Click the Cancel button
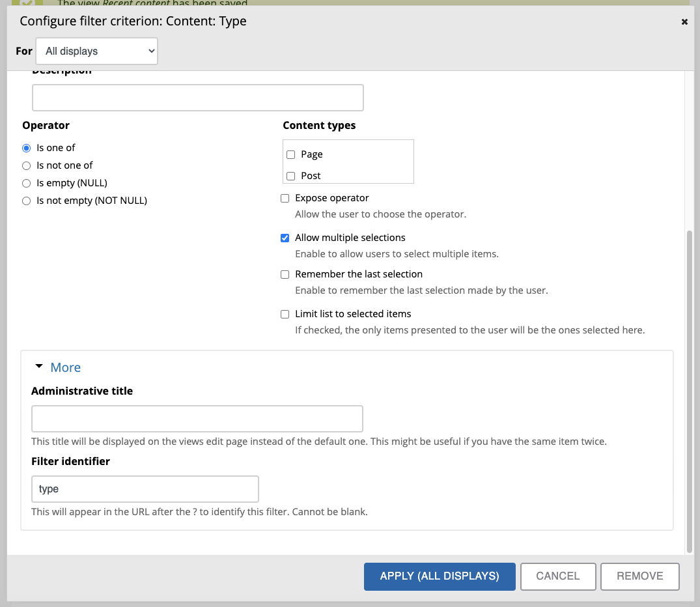Screen dimensions: 700x607 (x=558, y=576)
